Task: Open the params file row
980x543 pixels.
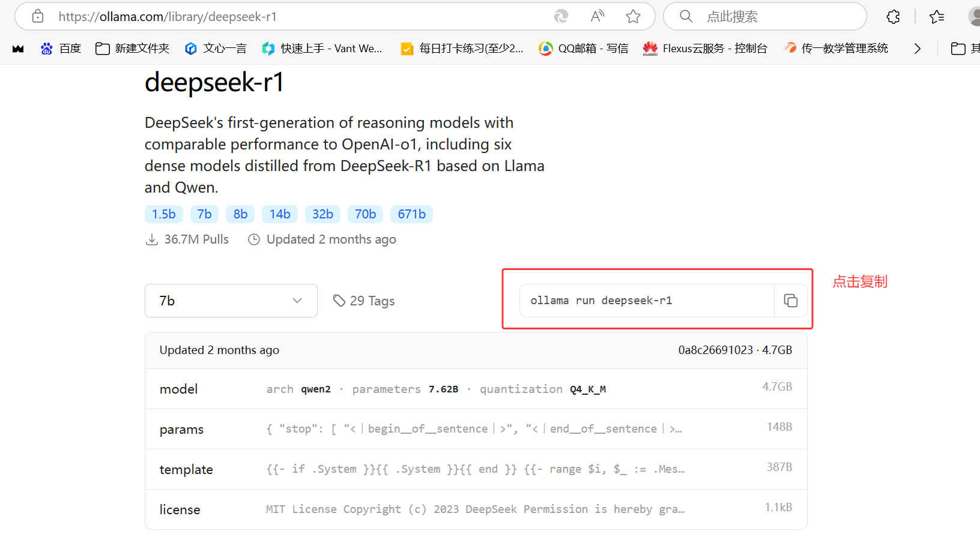Action: [476, 429]
